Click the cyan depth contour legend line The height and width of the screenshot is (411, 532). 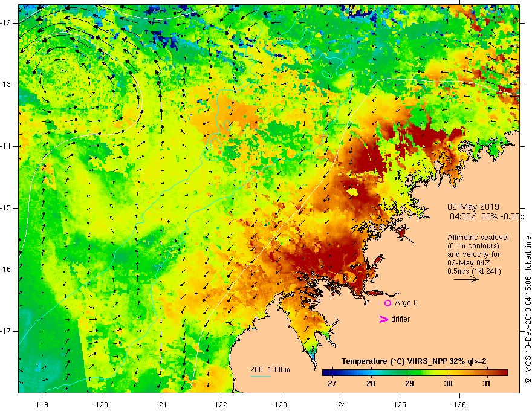[261, 376]
